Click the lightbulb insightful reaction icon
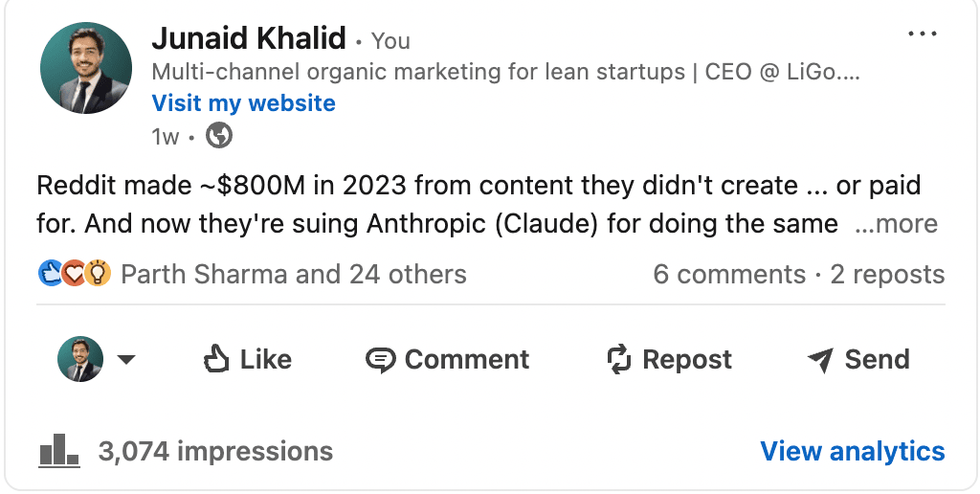This screenshot has height=494, width=980. (98, 274)
